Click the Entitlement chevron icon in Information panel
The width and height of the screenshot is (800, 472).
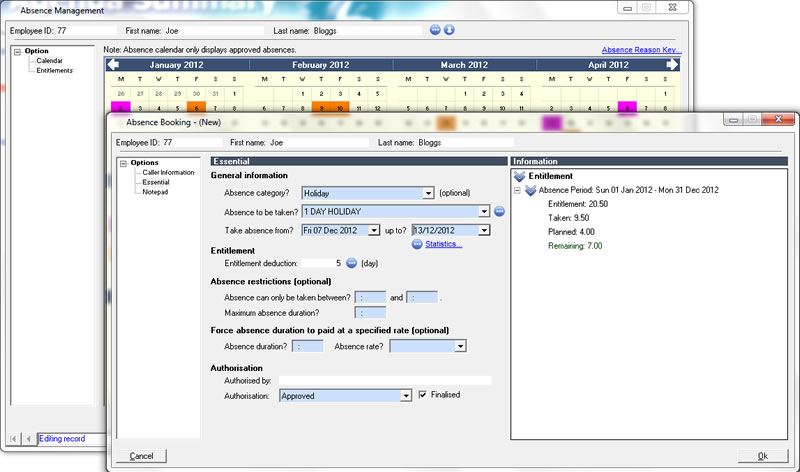pos(519,176)
